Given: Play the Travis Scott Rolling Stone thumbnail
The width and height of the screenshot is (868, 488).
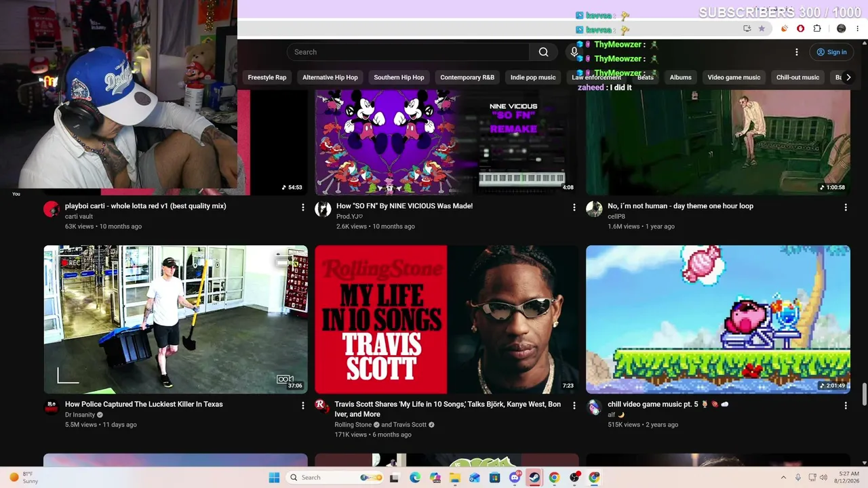Looking at the screenshot, I should coord(447,319).
